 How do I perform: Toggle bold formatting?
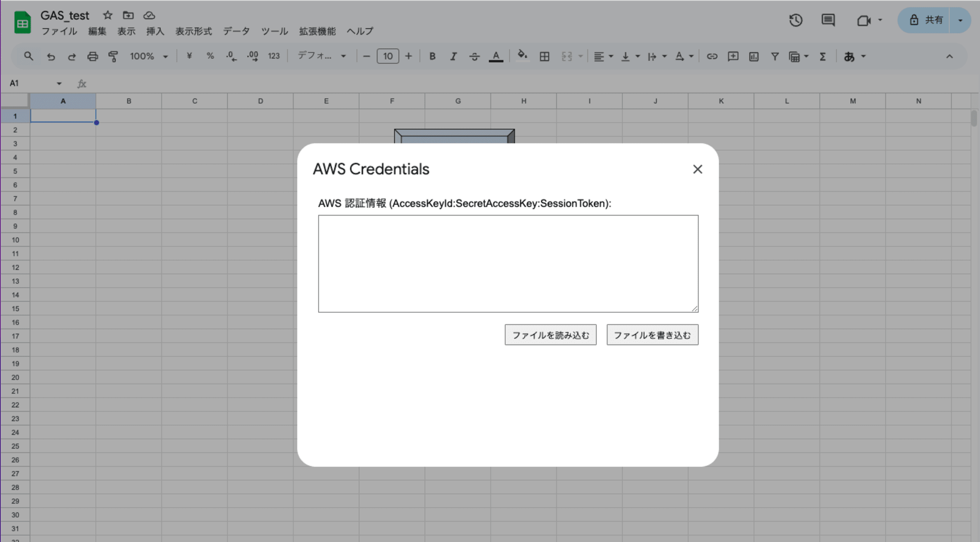coord(432,56)
